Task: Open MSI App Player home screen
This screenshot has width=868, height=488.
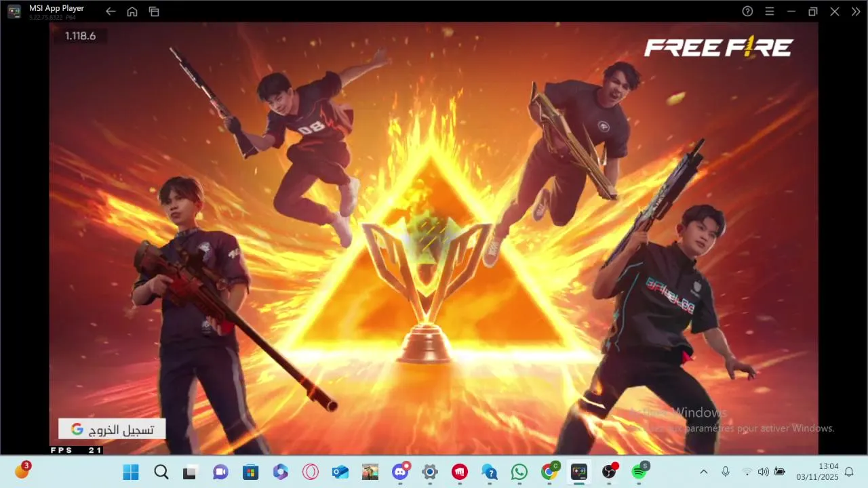Action: tap(132, 12)
